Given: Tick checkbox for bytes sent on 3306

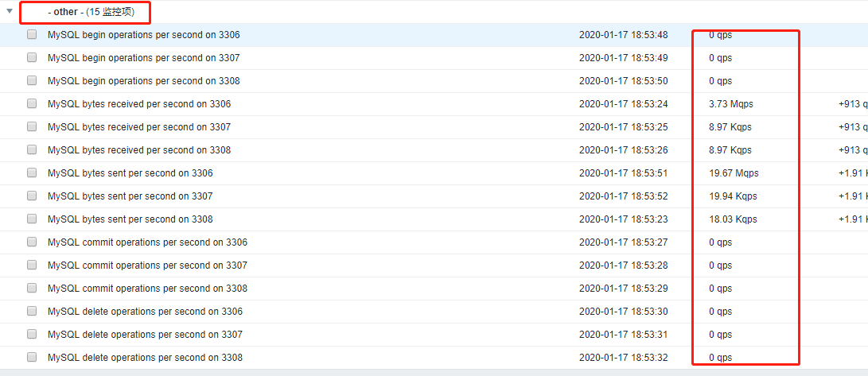Looking at the screenshot, I should [32, 172].
